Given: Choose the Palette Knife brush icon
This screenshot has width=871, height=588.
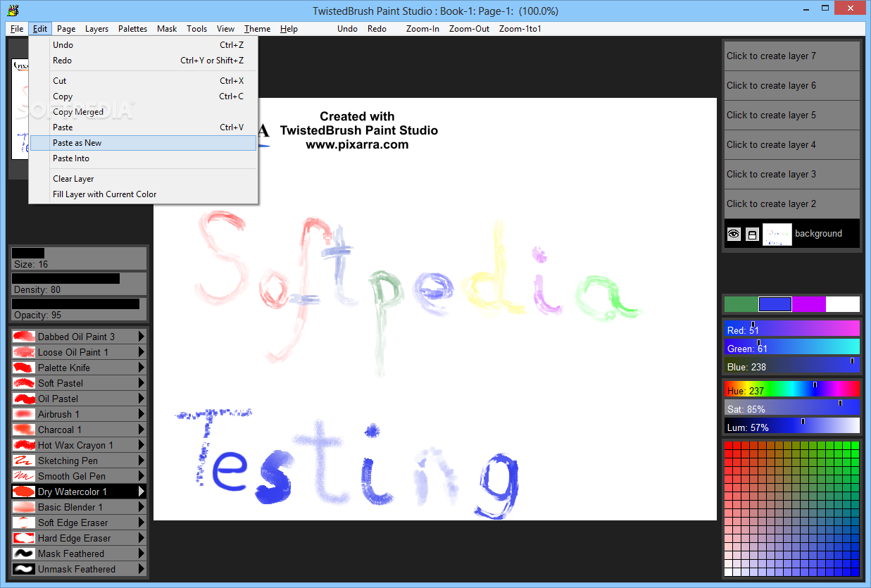Looking at the screenshot, I should click(x=24, y=368).
